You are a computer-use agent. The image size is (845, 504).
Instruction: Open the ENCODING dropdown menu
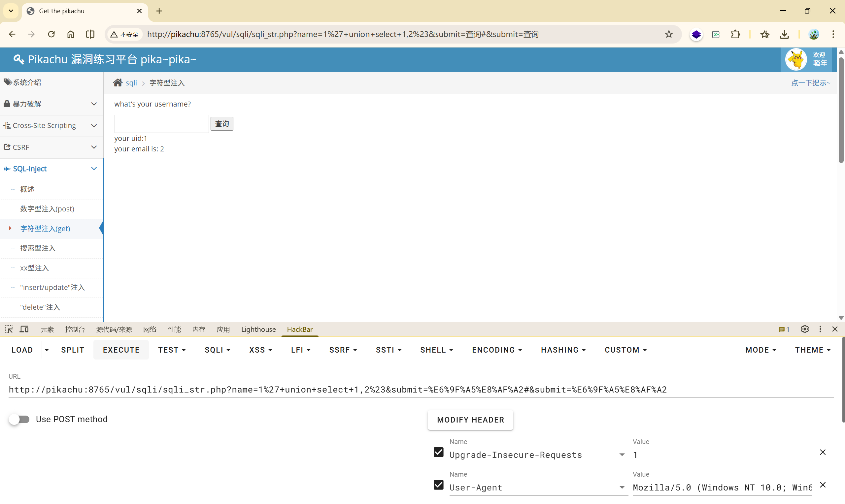pos(497,350)
